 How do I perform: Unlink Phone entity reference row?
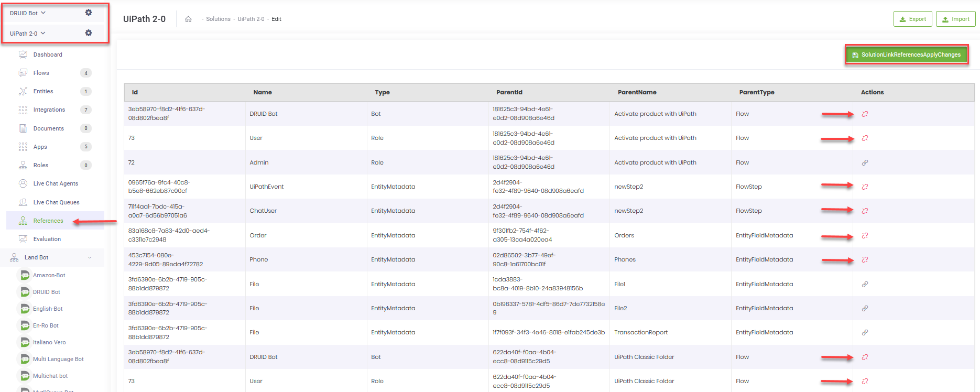(865, 259)
